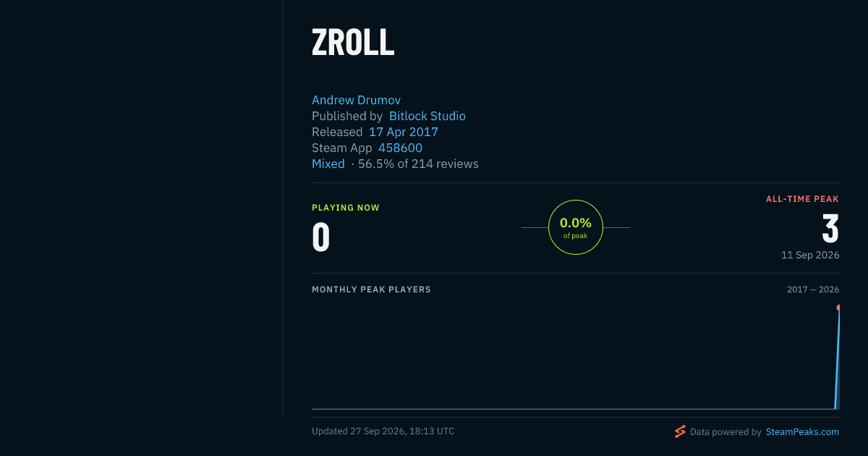Click the 17 Apr 2017 release date

(404, 132)
